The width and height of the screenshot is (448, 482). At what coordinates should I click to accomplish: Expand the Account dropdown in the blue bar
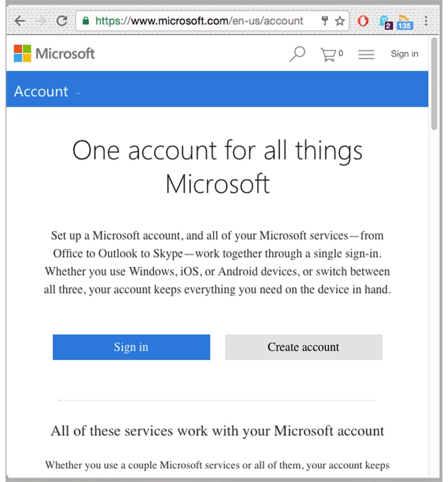[47, 91]
